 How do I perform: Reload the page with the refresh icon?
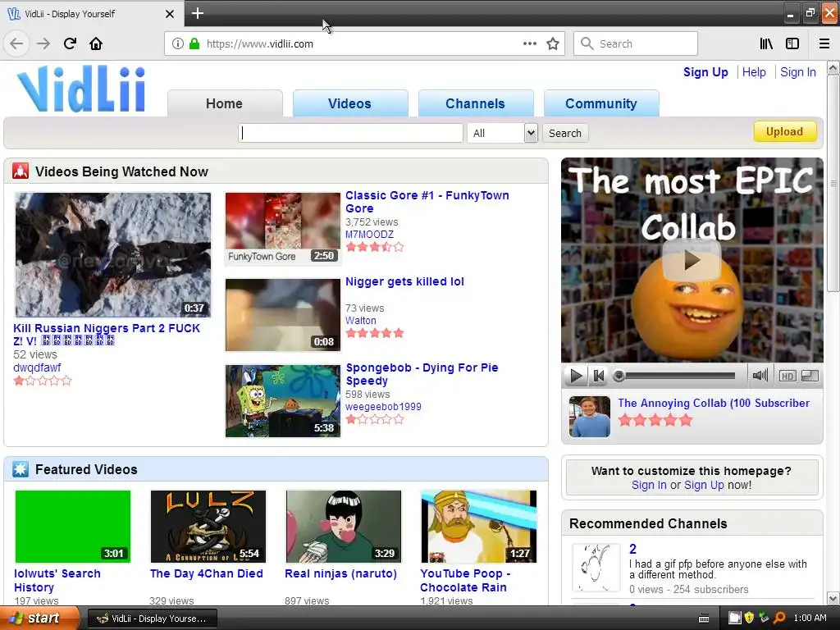pyautogui.click(x=70, y=43)
